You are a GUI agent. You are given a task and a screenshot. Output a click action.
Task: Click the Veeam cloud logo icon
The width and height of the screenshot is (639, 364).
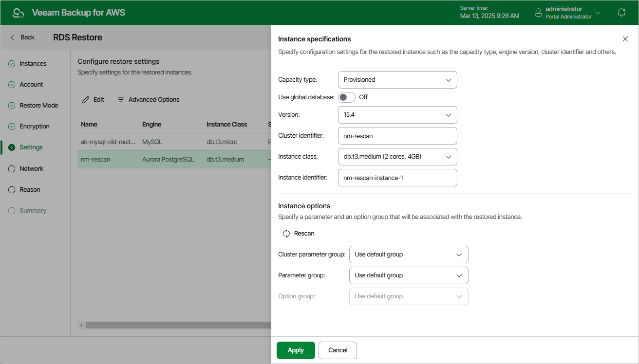[x=18, y=13]
